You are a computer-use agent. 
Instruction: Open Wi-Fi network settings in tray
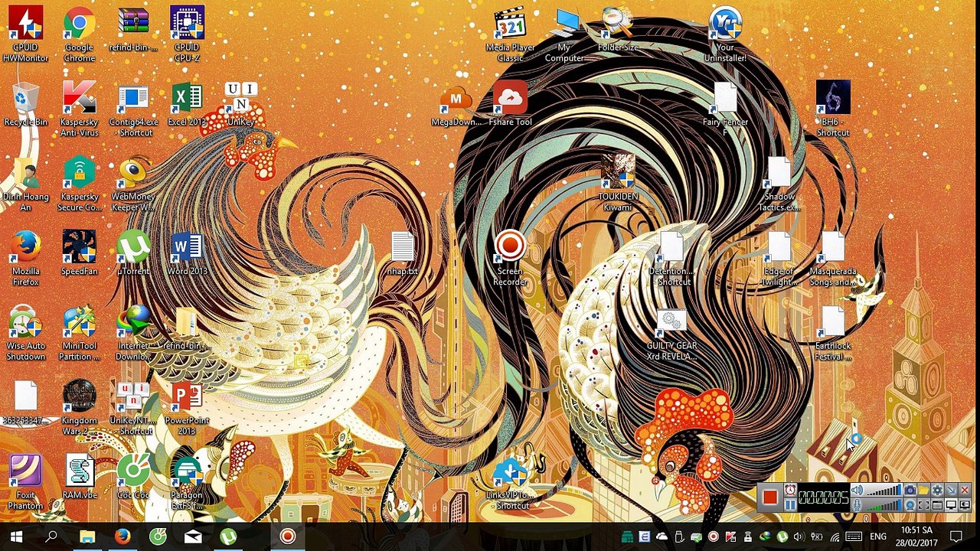835,536
